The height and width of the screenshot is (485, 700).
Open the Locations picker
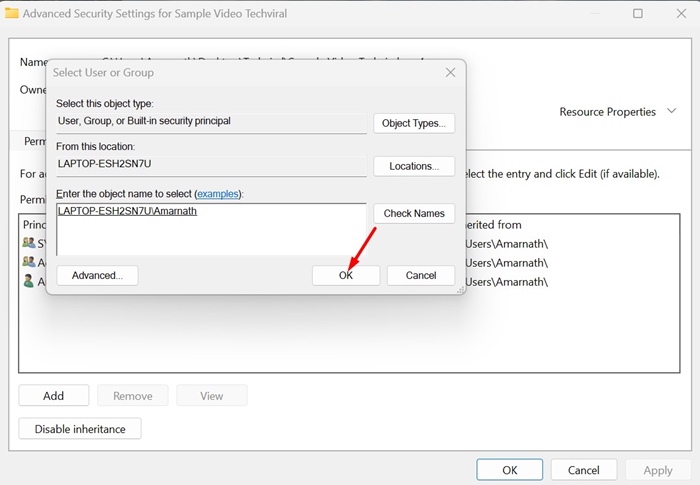(x=414, y=166)
